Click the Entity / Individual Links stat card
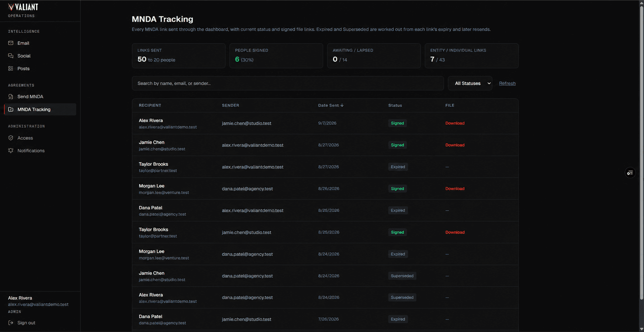 point(472,56)
